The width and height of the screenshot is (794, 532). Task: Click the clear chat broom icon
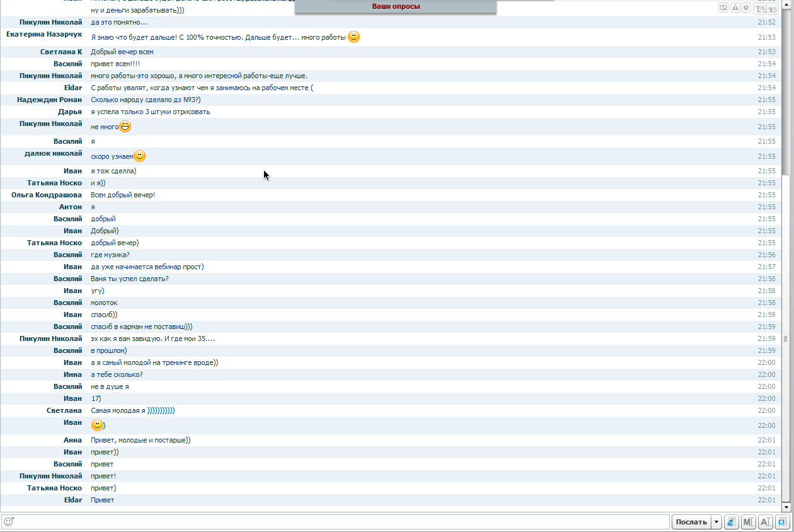[x=732, y=522]
